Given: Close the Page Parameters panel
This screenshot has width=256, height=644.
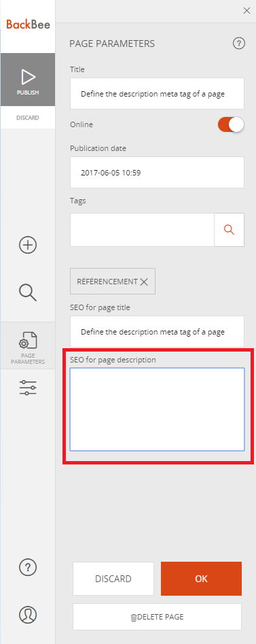Looking at the screenshot, I should [246, 11].
